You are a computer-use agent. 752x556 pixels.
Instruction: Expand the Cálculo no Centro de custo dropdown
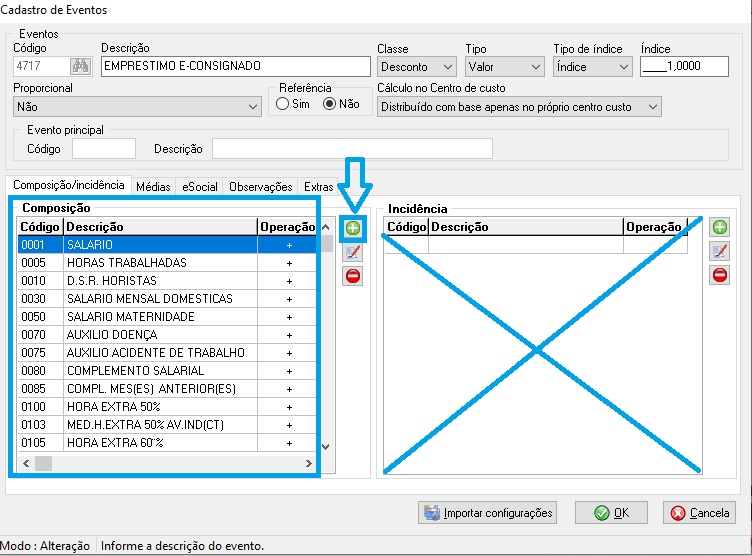click(x=519, y=107)
